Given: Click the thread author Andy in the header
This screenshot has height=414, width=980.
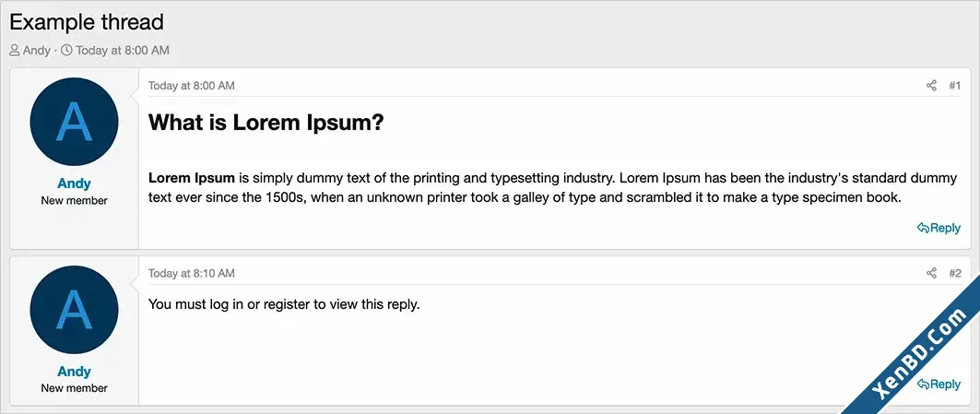Looking at the screenshot, I should tap(37, 50).
